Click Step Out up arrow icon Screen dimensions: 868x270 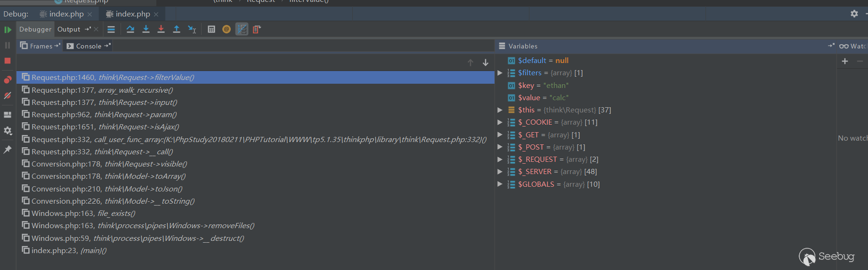[177, 29]
